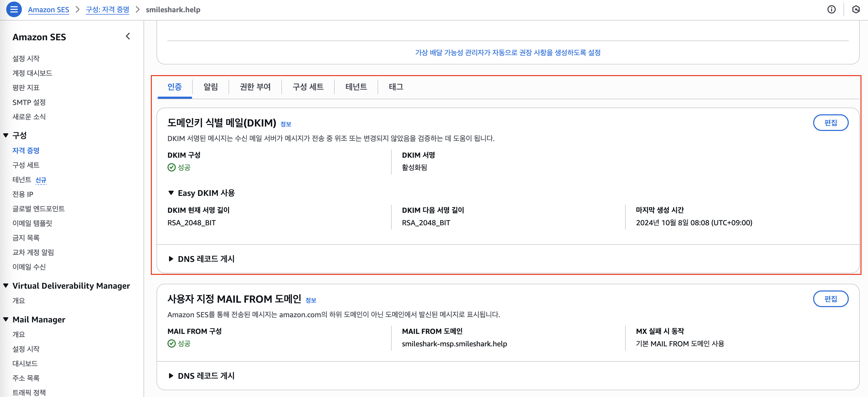
Task: Collapse Virtual Deliverability Manager section
Action: [x=6, y=286]
